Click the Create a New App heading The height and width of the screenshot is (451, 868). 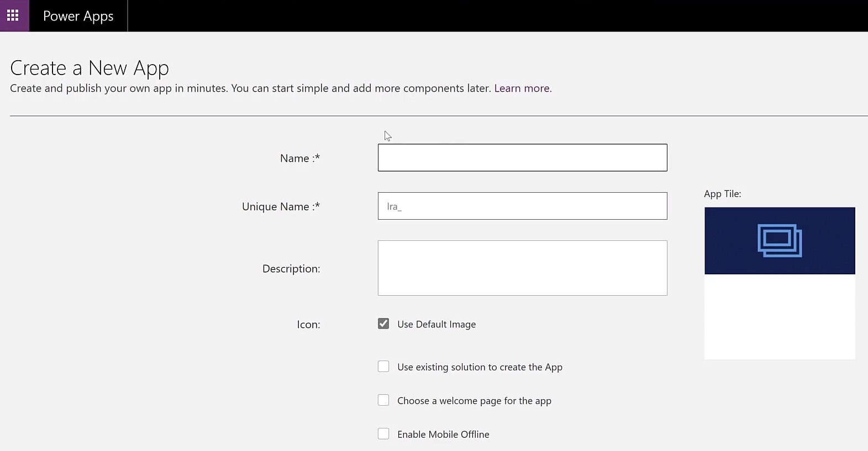90,68
